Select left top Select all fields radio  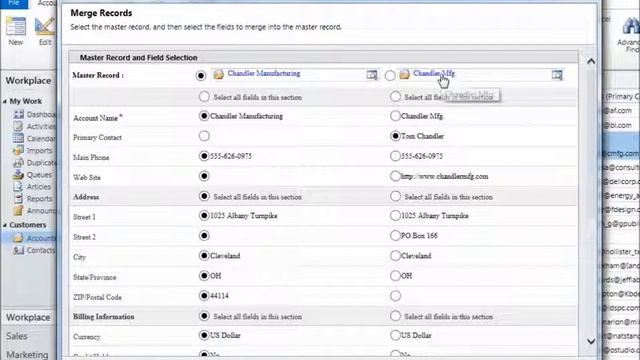204,97
